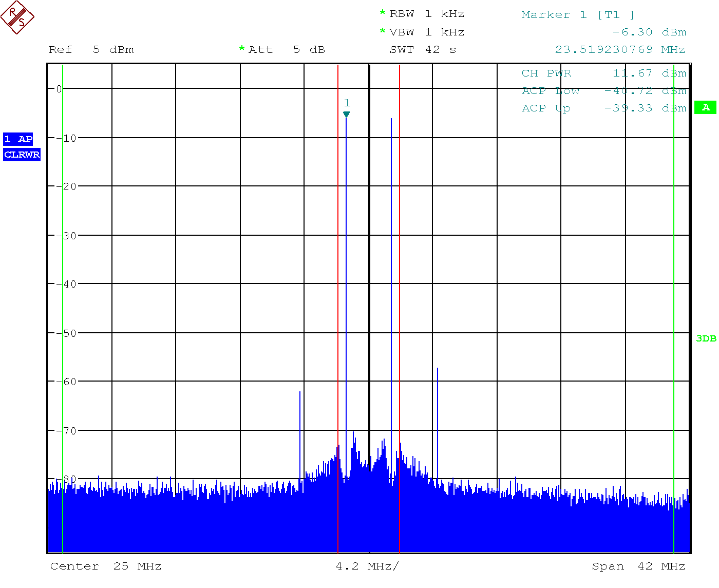Click the Rohde & Schwarz logo icon
This screenshot has width=719, height=588.
pos(17,17)
